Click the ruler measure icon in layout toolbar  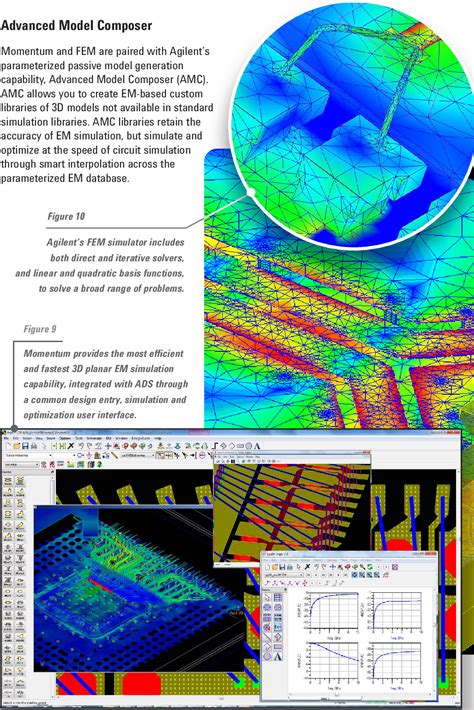coord(115,456)
